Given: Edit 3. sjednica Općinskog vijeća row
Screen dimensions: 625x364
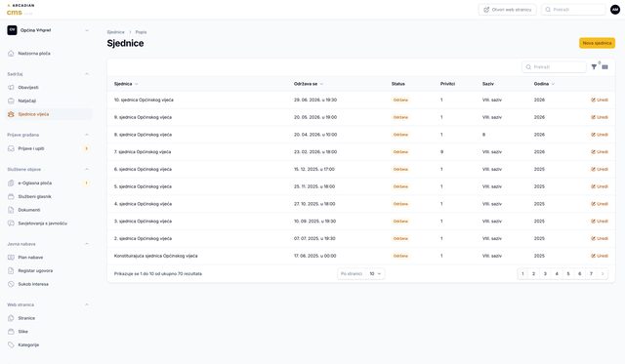Looking at the screenshot, I should [x=600, y=221].
